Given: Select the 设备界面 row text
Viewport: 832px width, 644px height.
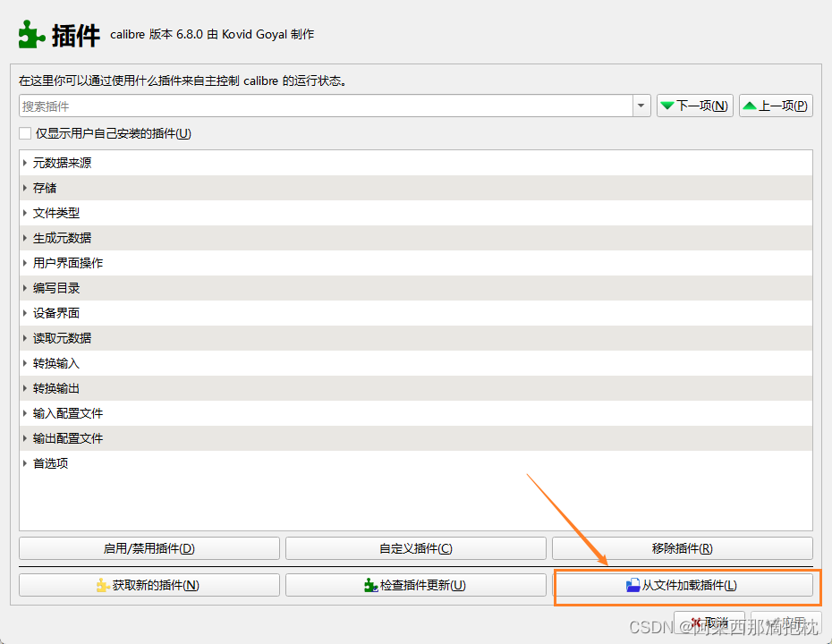Looking at the screenshot, I should [56, 313].
